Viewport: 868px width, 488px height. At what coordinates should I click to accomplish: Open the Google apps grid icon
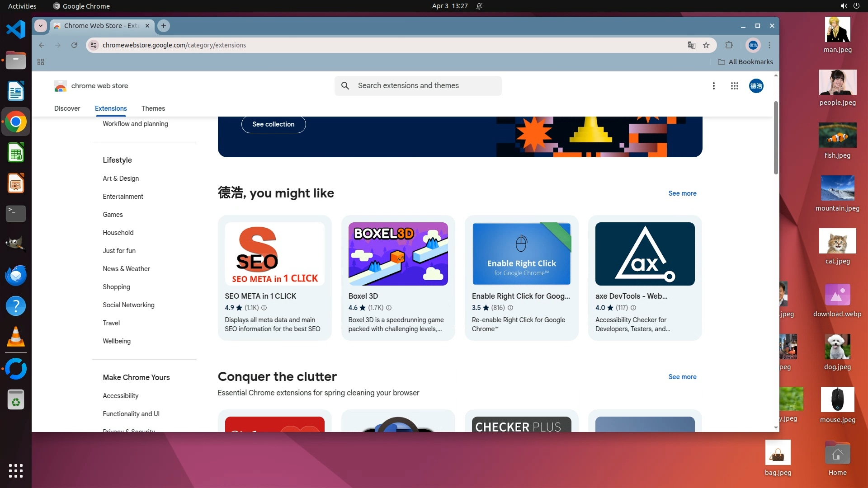pos(734,86)
